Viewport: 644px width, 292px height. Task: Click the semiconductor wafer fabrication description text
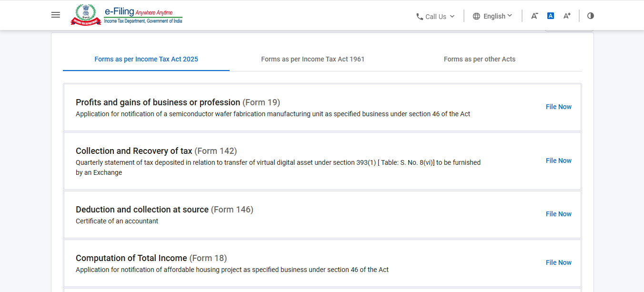273,114
